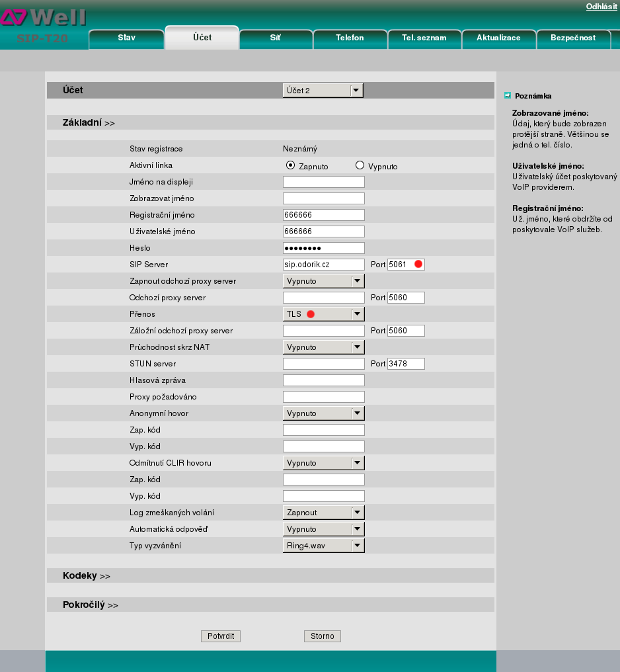Open the Účet 2 account dropdown

(x=323, y=91)
